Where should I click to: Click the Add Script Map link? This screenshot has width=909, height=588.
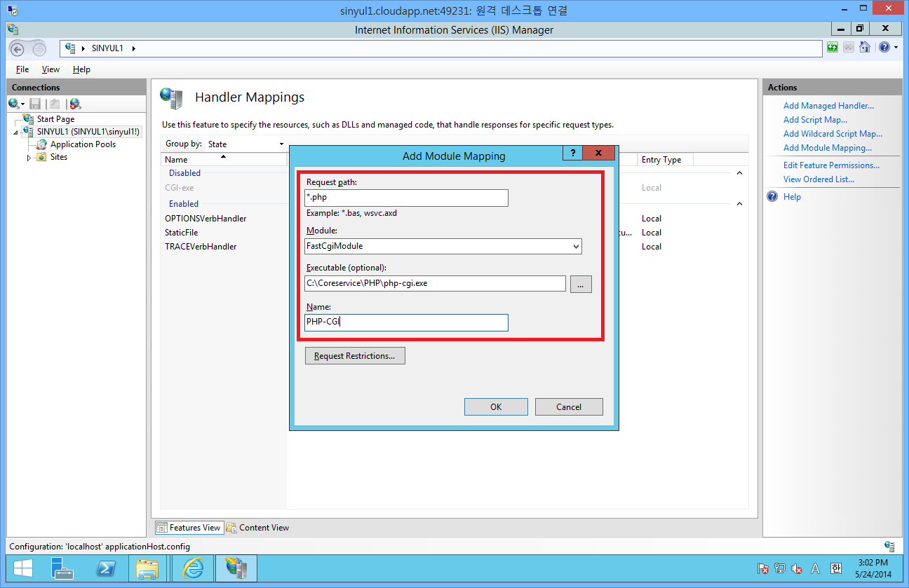click(815, 120)
